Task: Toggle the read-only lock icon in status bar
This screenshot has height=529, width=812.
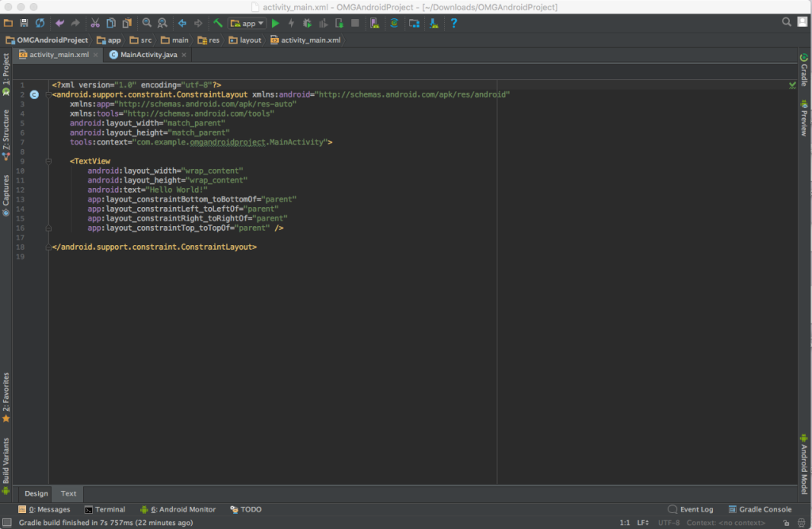Action: pos(784,523)
